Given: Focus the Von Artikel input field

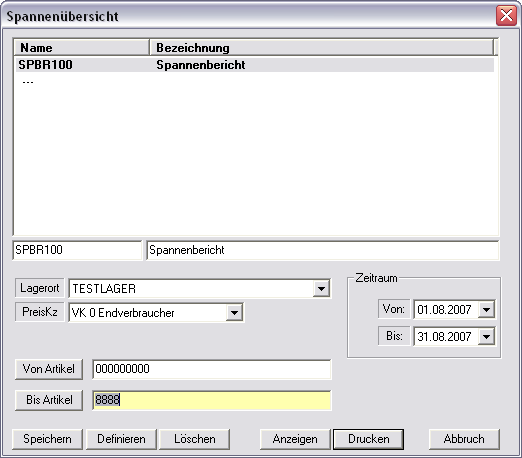Looking at the screenshot, I should 212,369.
